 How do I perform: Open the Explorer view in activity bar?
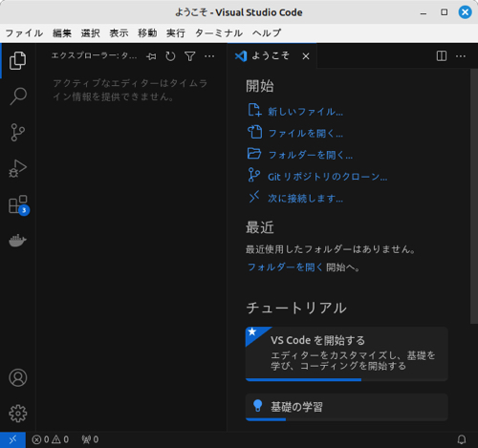pyautogui.click(x=18, y=60)
